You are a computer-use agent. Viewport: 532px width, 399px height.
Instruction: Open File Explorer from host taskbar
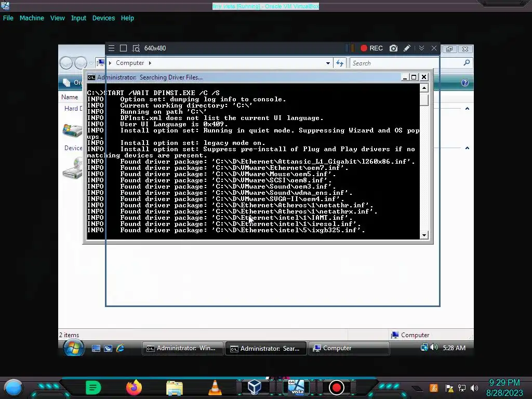(x=175, y=388)
